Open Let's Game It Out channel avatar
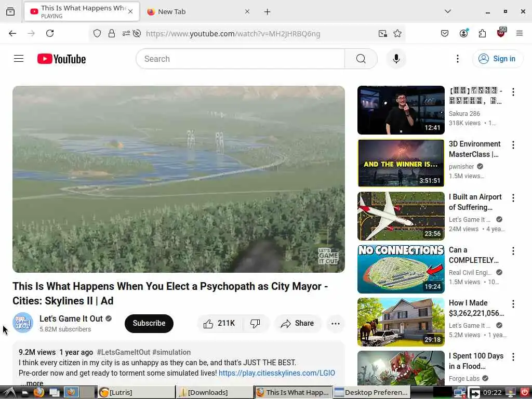The width and height of the screenshot is (532, 399). (23, 323)
